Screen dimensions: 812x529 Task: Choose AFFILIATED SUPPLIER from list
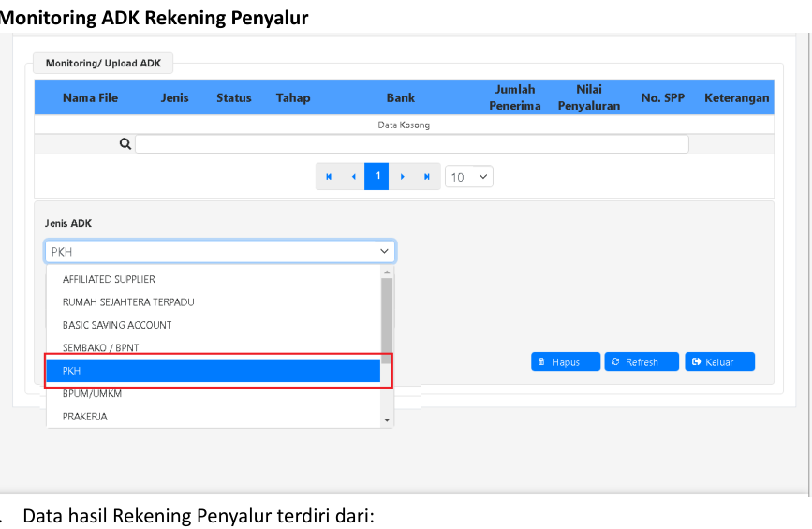pyautogui.click(x=109, y=279)
